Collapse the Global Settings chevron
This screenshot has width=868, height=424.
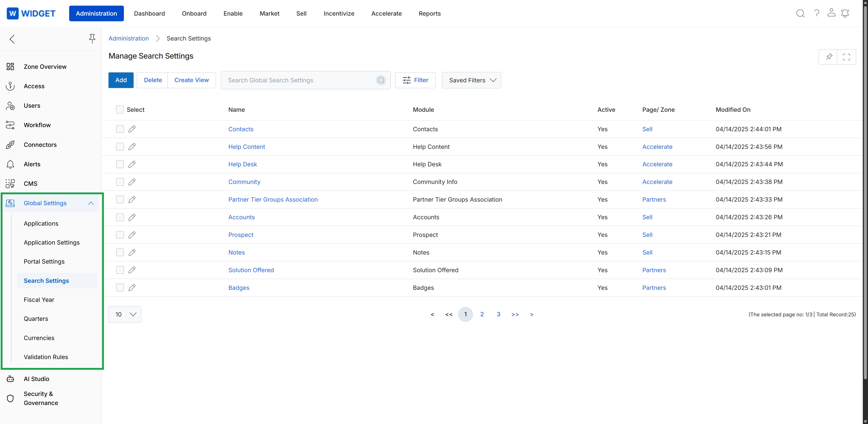(91, 203)
